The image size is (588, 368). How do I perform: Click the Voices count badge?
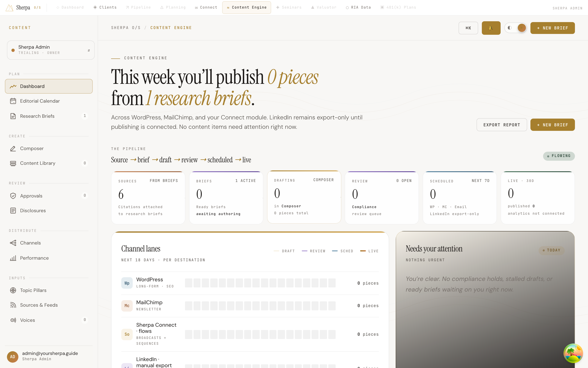(x=85, y=320)
